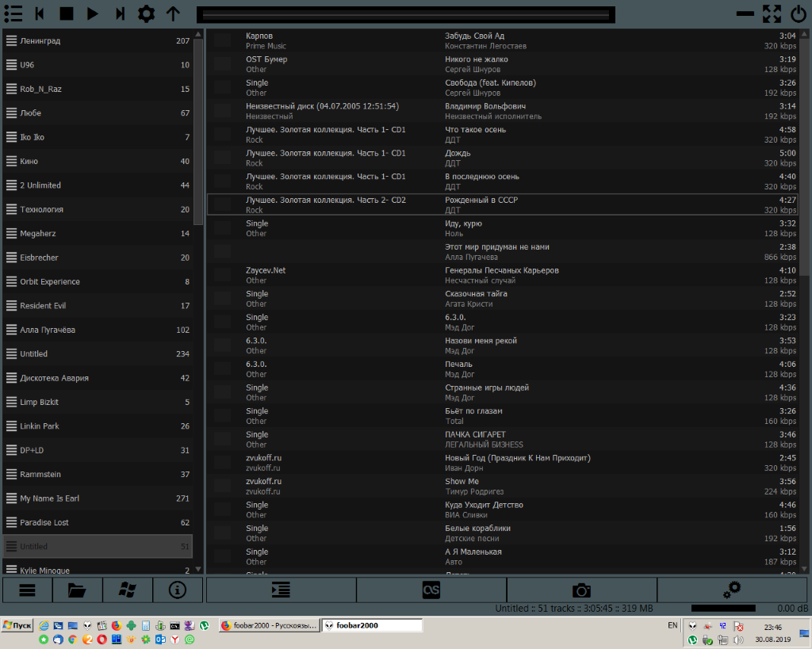Click the Play button in top toolbar

[x=93, y=13]
